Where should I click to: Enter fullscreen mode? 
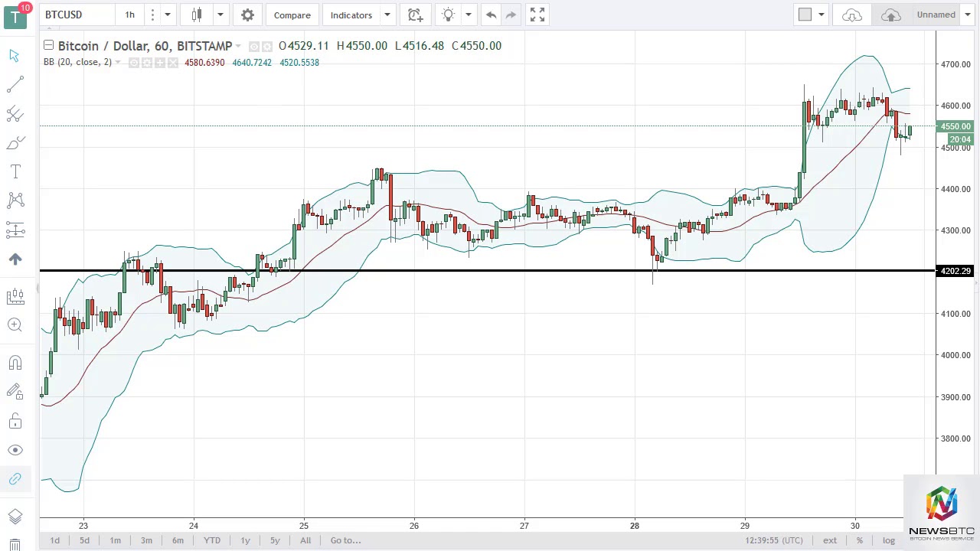(x=537, y=15)
